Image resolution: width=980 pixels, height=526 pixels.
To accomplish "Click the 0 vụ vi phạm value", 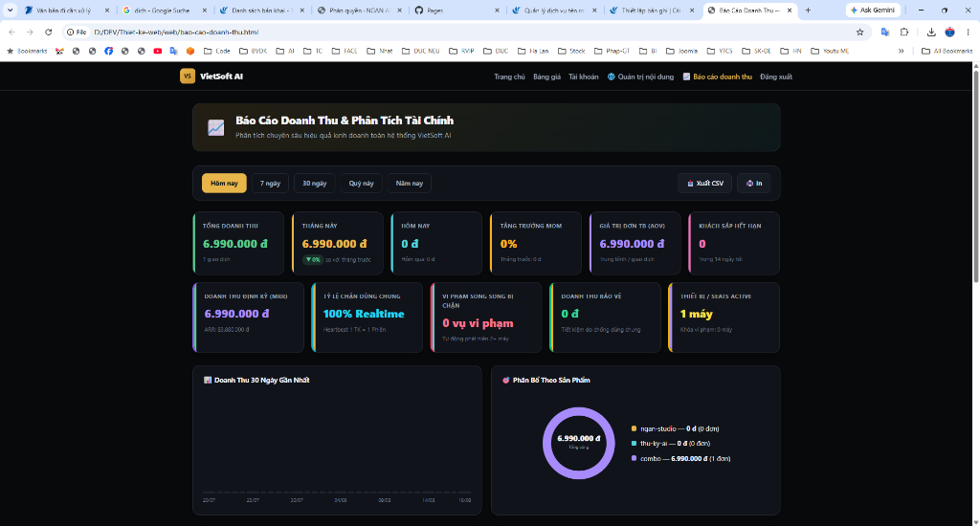I will [479, 323].
